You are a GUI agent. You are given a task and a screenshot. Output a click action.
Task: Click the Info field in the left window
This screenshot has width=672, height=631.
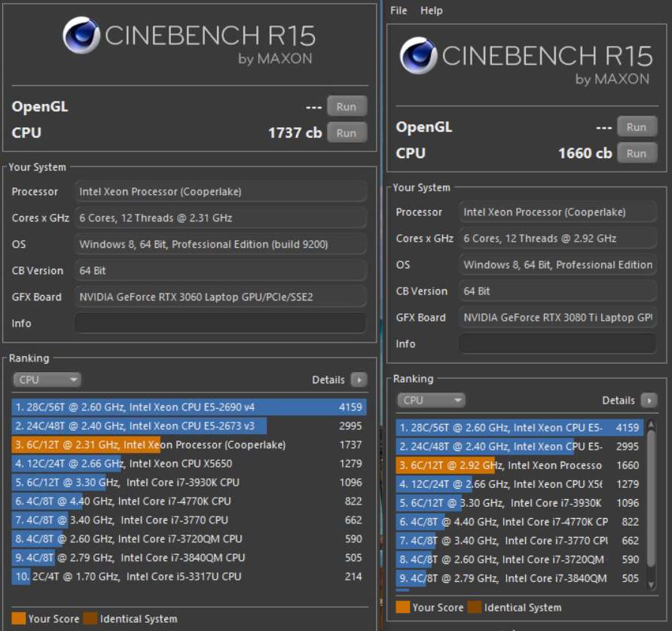click(x=220, y=323)
